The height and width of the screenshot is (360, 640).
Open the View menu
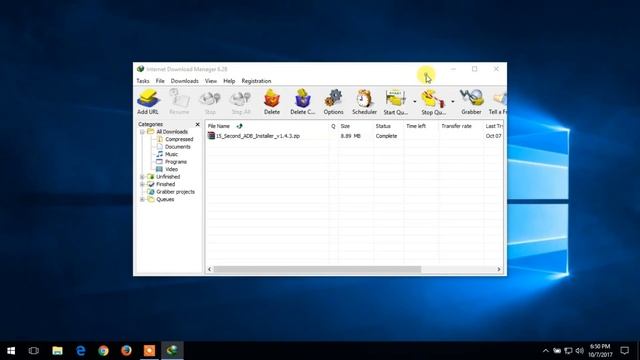click(211, 81)
